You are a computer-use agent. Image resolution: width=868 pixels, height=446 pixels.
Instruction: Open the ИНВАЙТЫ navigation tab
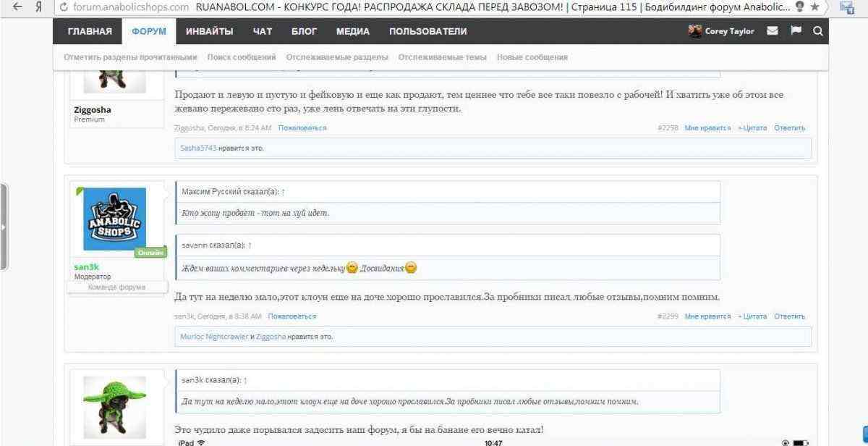click(x=209, y=31)
